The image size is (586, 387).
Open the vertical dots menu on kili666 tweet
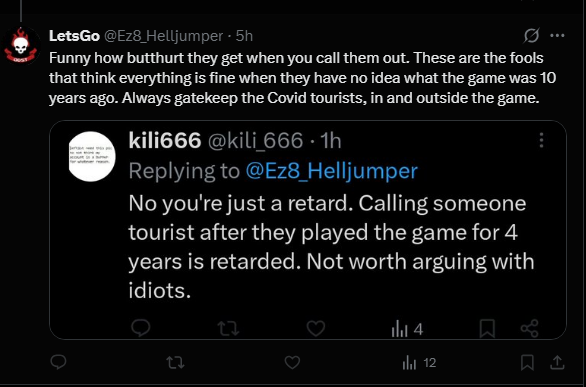542,140
